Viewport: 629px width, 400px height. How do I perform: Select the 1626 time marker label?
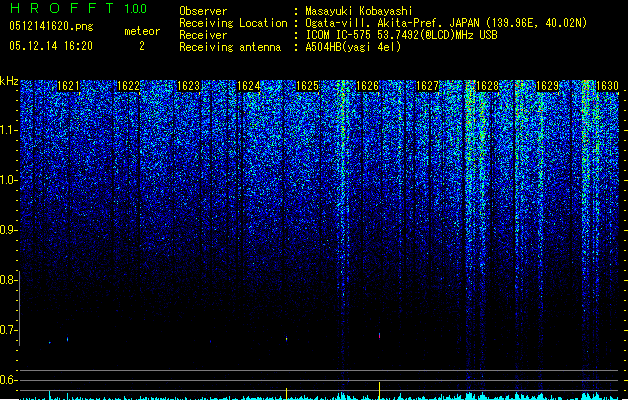(x=367, y=86)
